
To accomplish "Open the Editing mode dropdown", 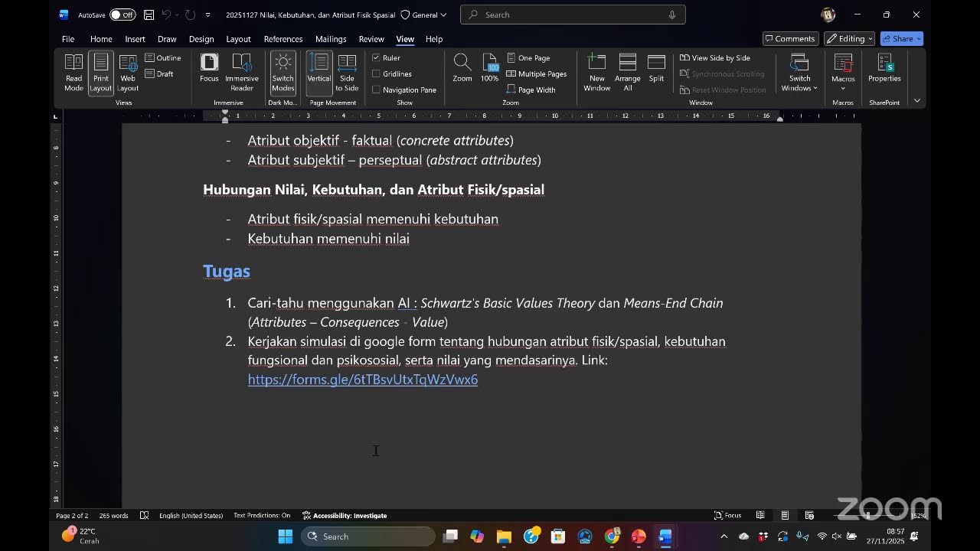I will pos(850,39).
